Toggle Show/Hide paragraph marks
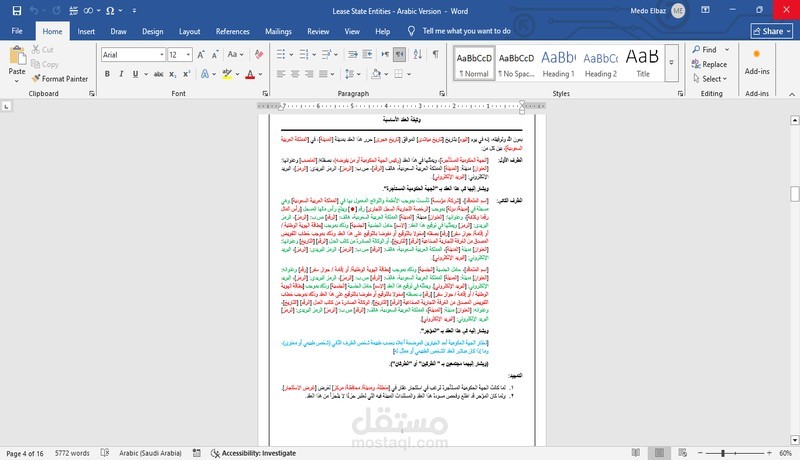Screen dimensions: 800x460 pyautogui.click(x=435, y=54)
